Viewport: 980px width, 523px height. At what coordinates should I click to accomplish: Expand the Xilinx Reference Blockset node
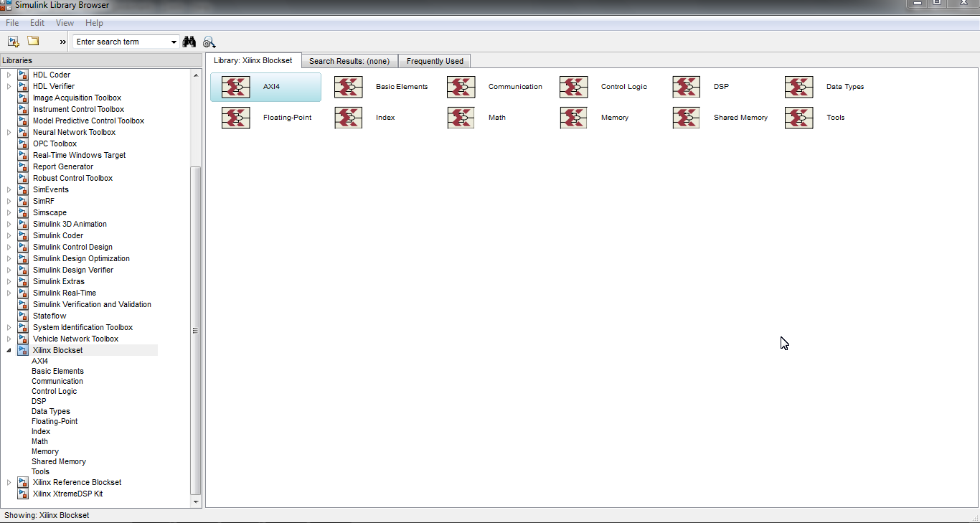(9, 482)
